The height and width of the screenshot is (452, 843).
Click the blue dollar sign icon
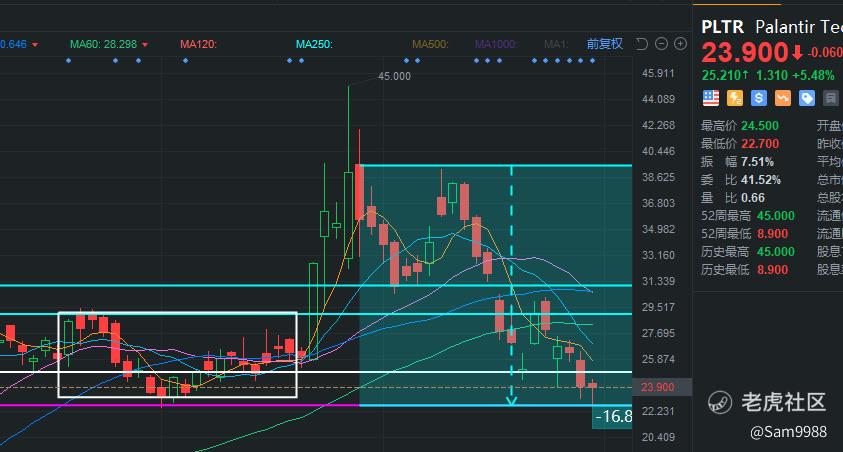point(759,98)
